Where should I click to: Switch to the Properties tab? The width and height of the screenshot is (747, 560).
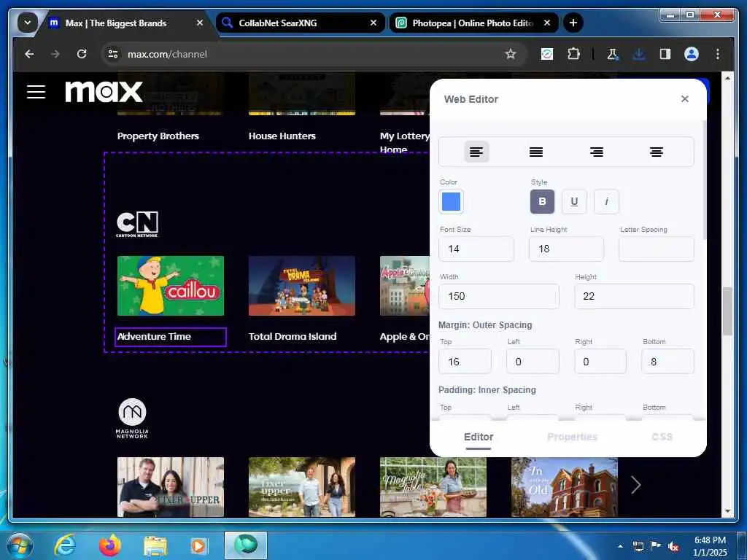[x=572, y=437]
